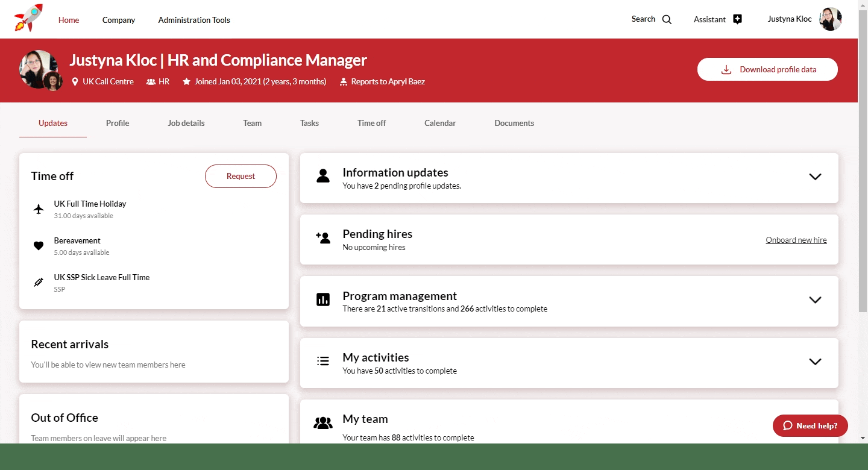Click the Assistant sparkle icon
Viewport: 868px width, 470px height.
(x=737, y=19)
